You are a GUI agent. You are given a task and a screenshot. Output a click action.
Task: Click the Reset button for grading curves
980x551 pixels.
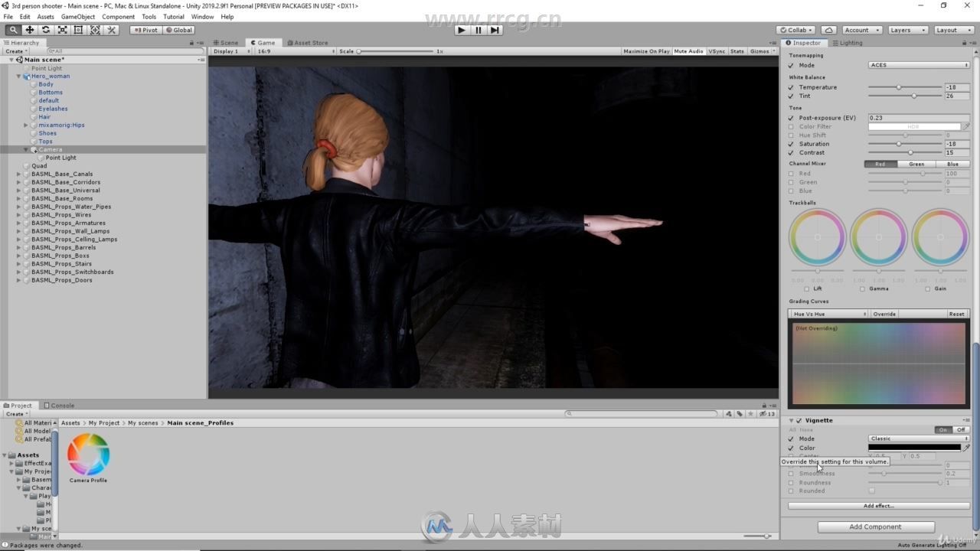957,314
